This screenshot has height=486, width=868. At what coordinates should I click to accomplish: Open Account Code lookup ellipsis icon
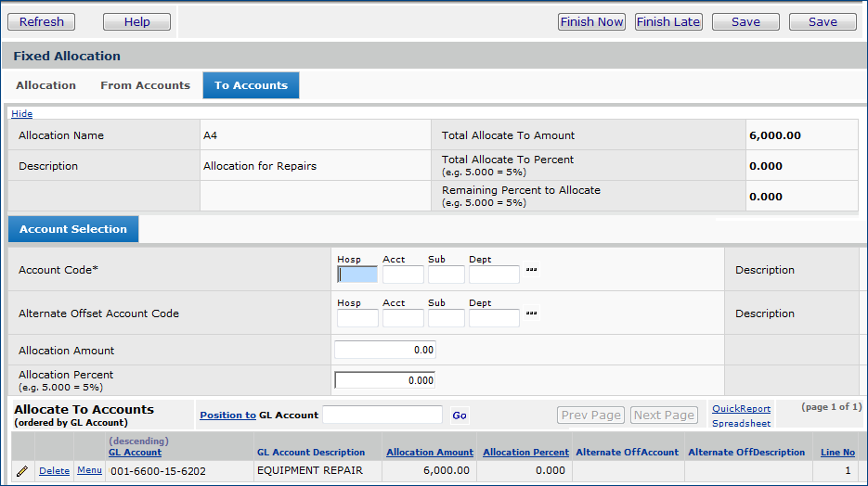coord(531,270)
